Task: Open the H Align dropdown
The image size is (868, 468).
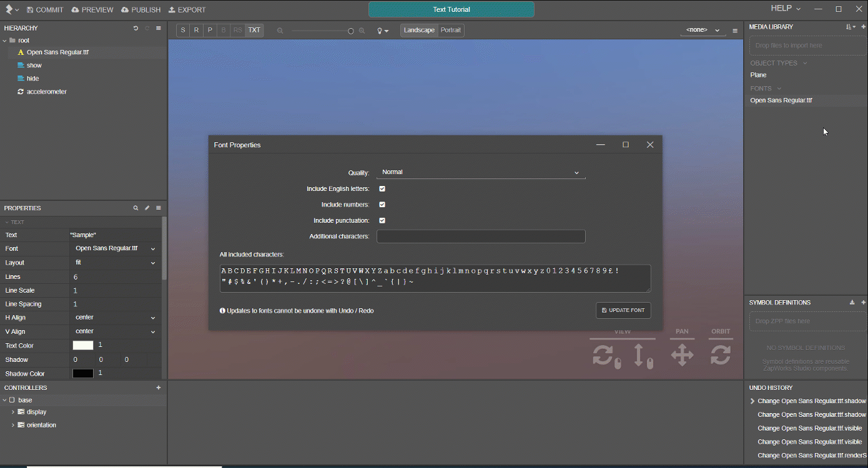Action: tap(115, 318)
